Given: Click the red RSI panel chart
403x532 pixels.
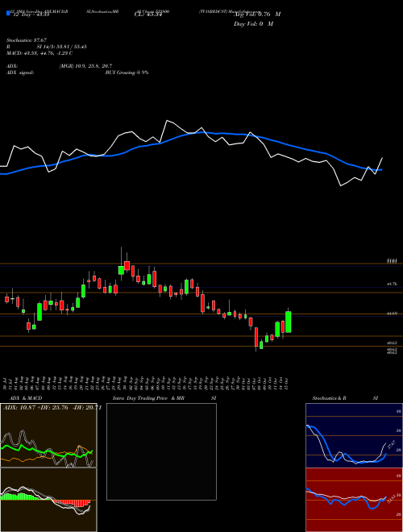Looking at the screenshot, I should point(354,500).
